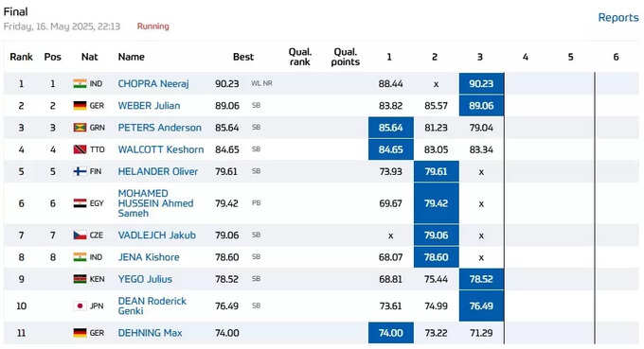Click the Japan flag beside DEAN Roderick Genki
Screen dimensions: 644x349
pyautogui.click(x=80, y=305)
